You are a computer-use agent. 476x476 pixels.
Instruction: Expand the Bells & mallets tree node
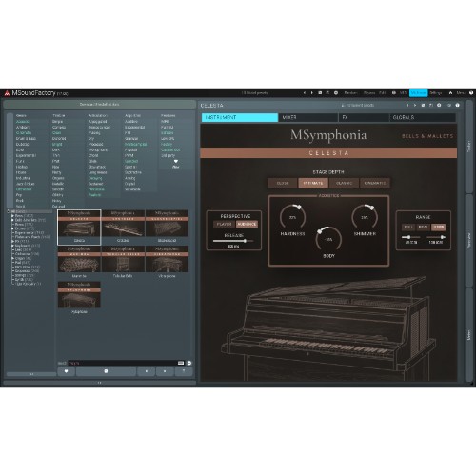tap(12, 220)
